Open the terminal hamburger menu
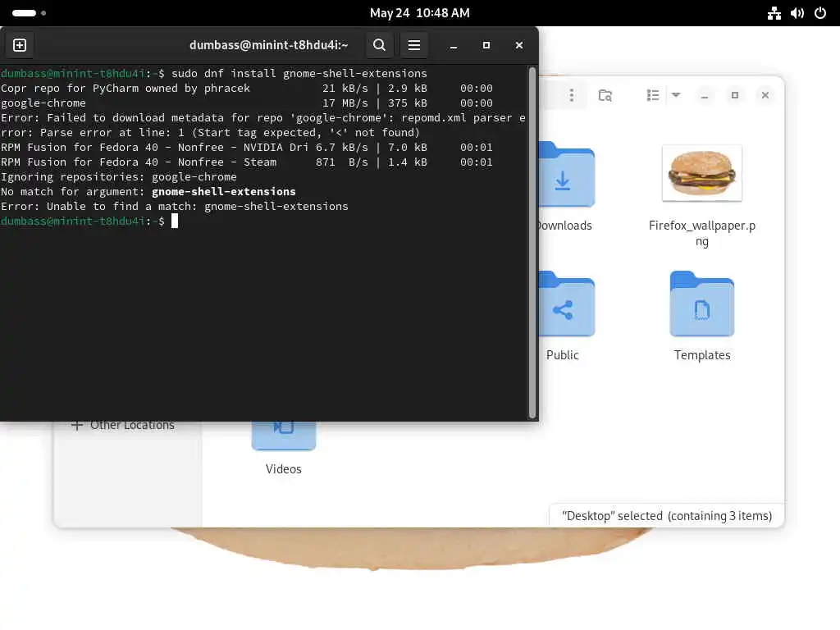Image resolution: width=840 pixels, height=630 pixels. (x=413, y=45)
